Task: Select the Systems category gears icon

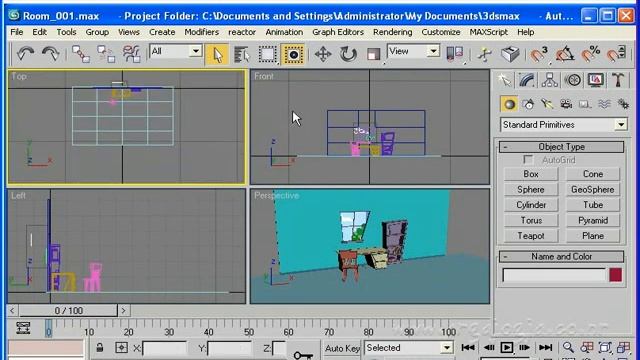Action: click(x=623, y=104)
